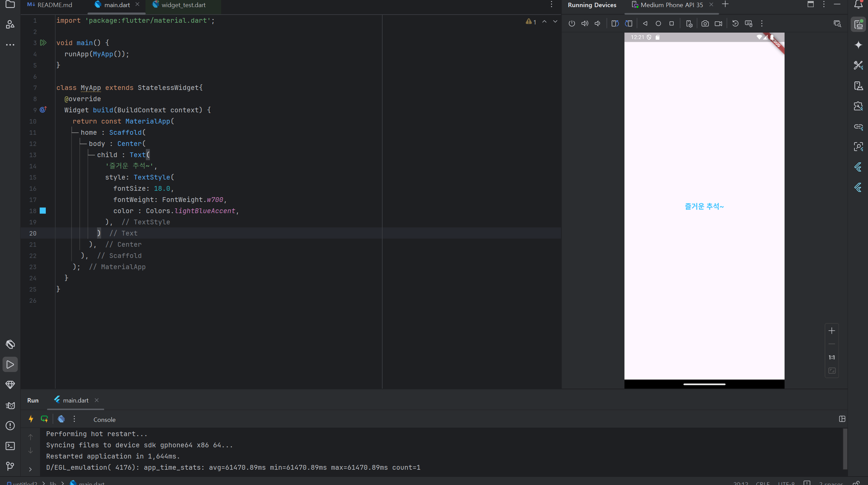Viewport: 868px width, 485px height.
Task: Open the README.md editor tab
Action: coord(54,5)
